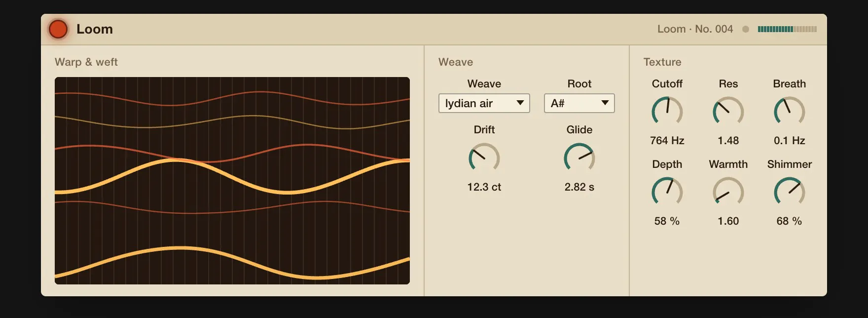Image resolution: width=868 pixels, height=318 pixels.
Task: Click the Texture section heading
Action: pos(662,62)
